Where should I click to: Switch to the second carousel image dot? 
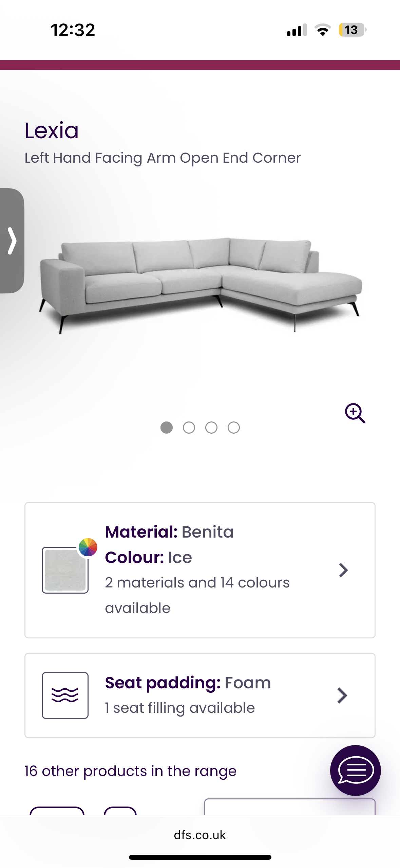[189, 428]
